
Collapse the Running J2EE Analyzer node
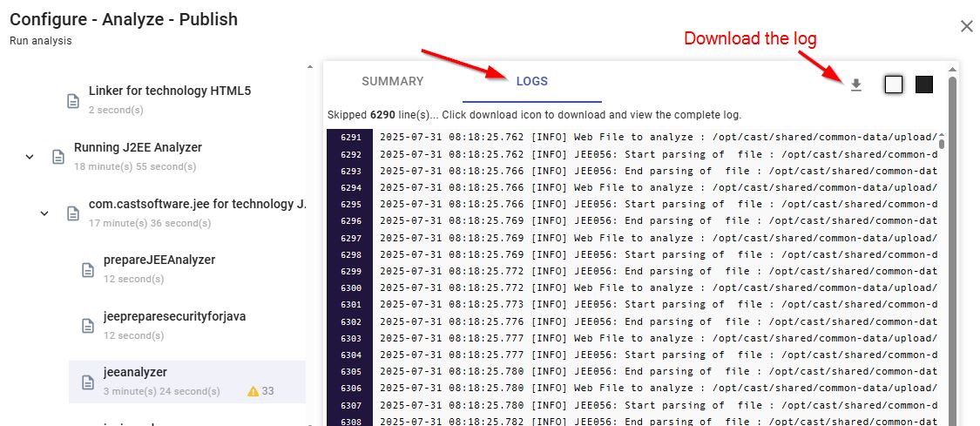click(x=30, y=157)
